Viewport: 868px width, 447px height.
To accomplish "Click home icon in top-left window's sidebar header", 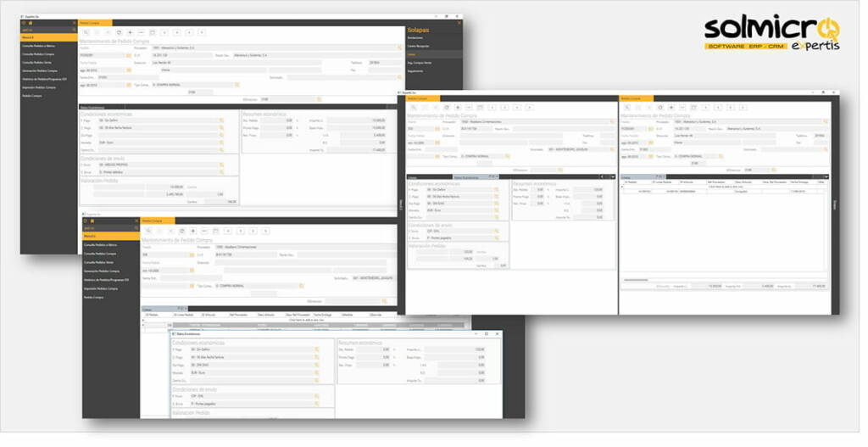I will pyautogui.click(x=30, y=23).
